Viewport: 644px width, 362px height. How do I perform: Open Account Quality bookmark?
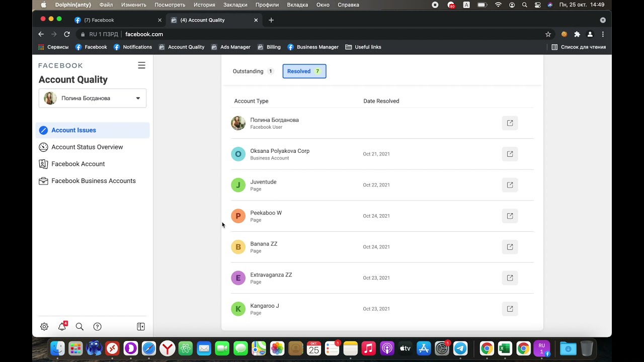coord(182,47)
